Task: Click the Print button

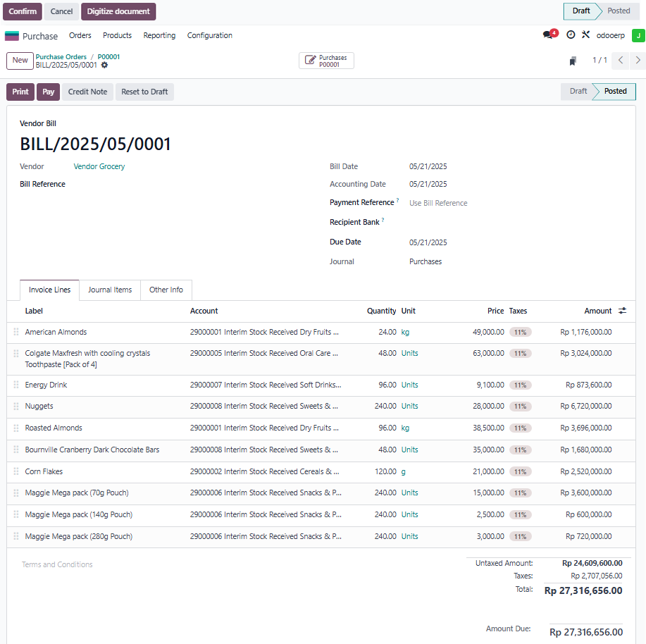Action: click(x=20, y=92)
